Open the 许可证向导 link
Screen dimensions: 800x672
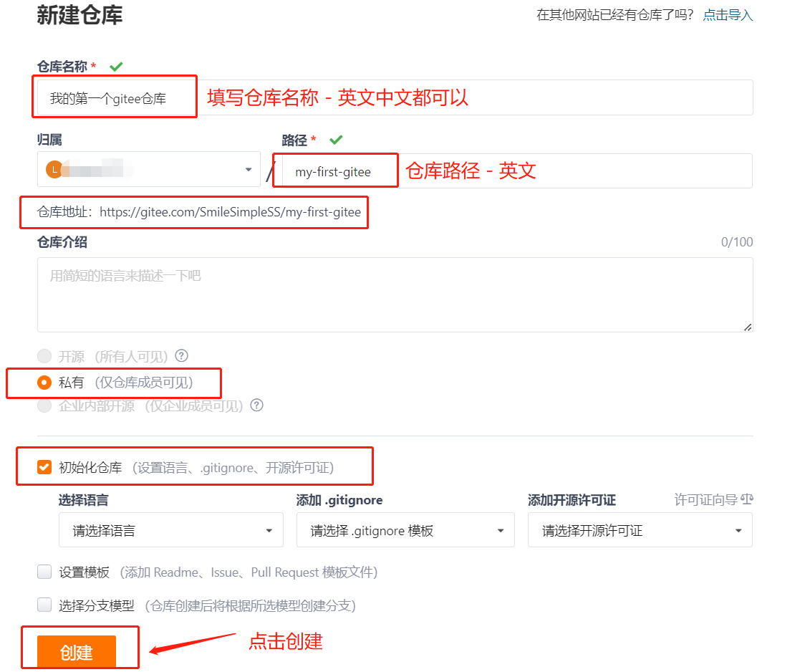tap(705, 499)
